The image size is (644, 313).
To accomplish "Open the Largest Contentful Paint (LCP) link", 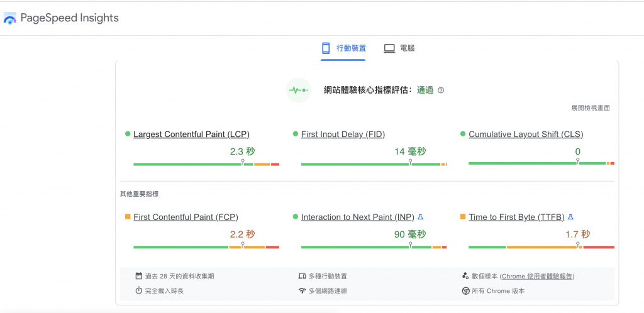I will (191, 134).
